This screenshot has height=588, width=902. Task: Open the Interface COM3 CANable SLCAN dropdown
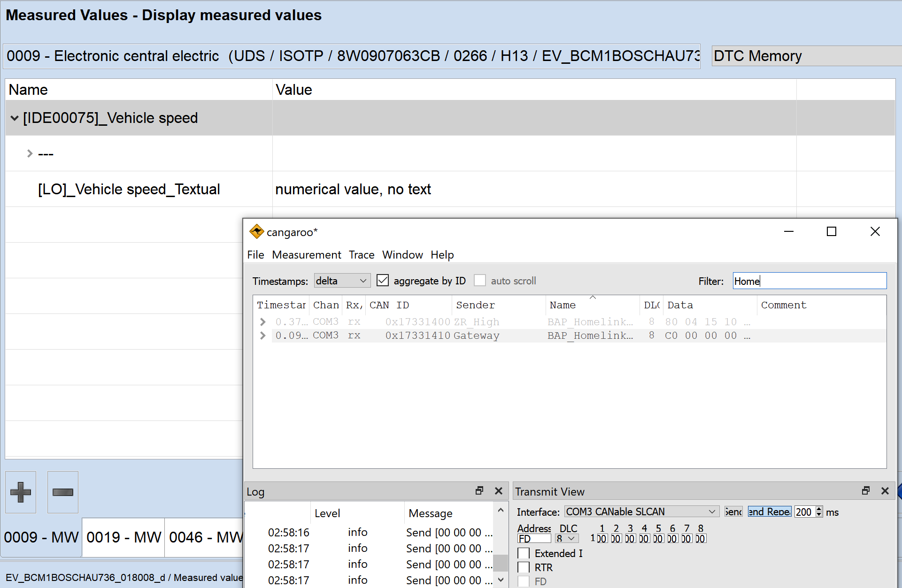coord(641,512)
